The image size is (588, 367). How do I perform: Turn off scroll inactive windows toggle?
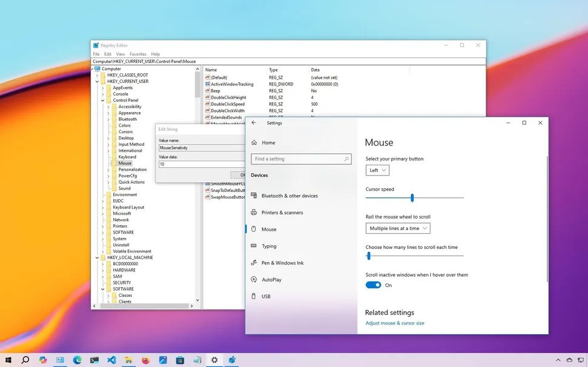373,285
